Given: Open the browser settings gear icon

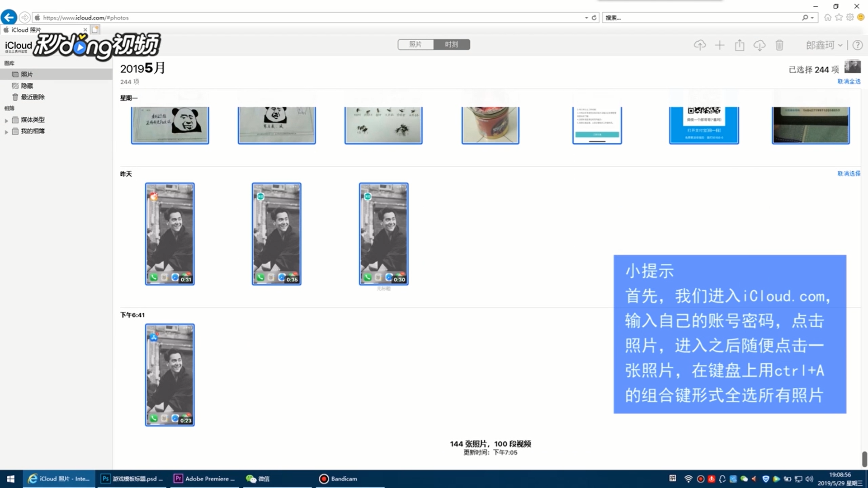Looking at the screenshot, I should (850, 18).
